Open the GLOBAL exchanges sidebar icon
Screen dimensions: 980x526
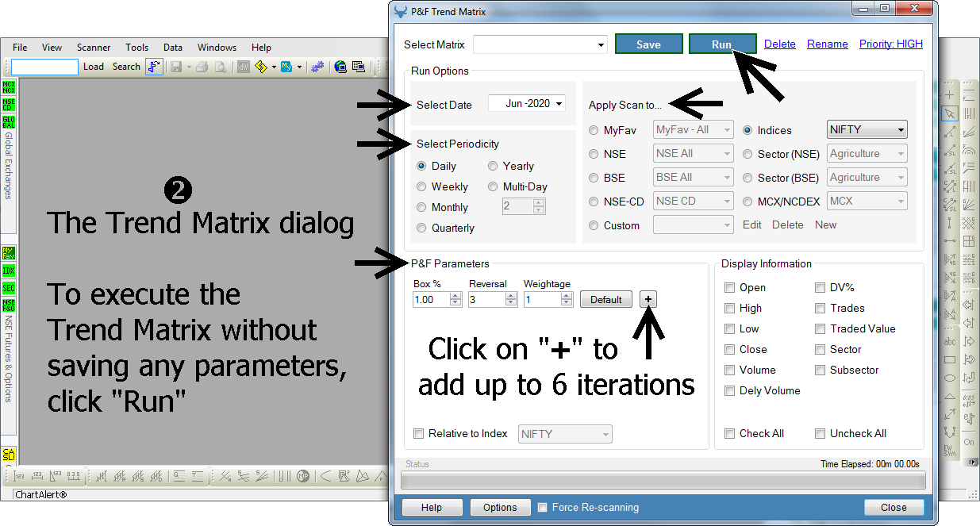[x=9, y=122]
